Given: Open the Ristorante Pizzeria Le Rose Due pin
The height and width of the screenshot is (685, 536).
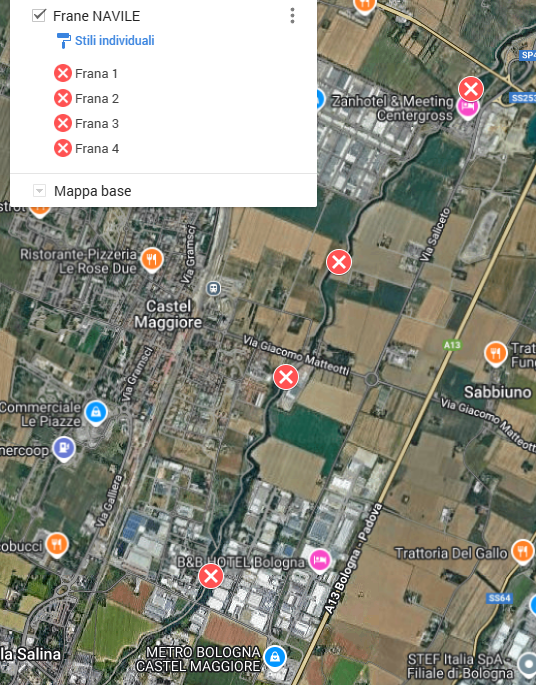Looking at the screenshot, I should 152,260.
